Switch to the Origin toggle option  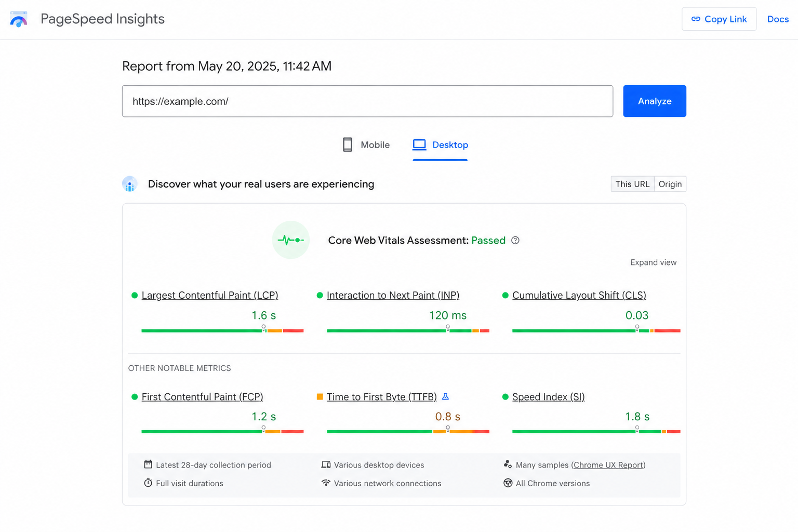tap(670, 184)
